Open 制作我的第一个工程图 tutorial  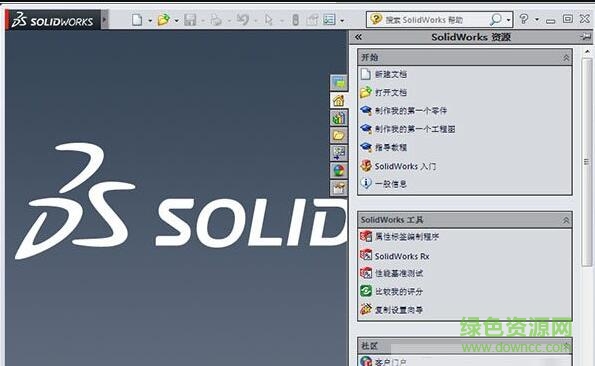pyautogui.click(x=415, y=129)
